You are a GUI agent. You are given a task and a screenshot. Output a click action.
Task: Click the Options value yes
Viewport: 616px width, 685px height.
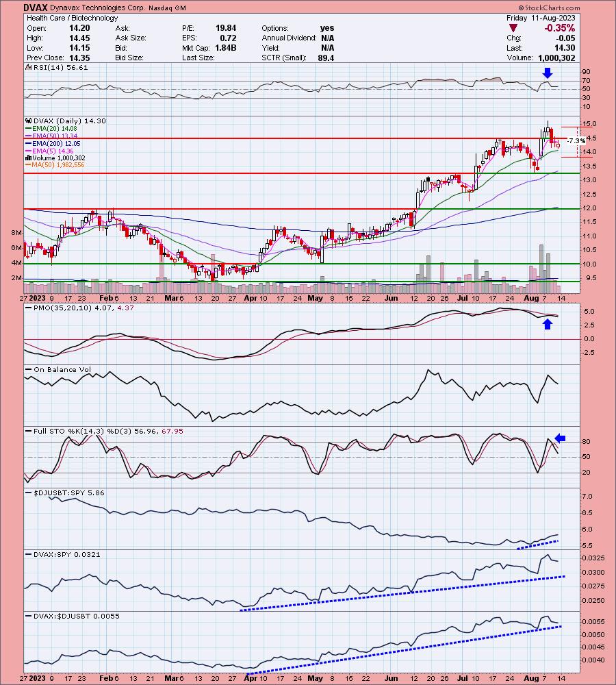click(x=327, y=28)
